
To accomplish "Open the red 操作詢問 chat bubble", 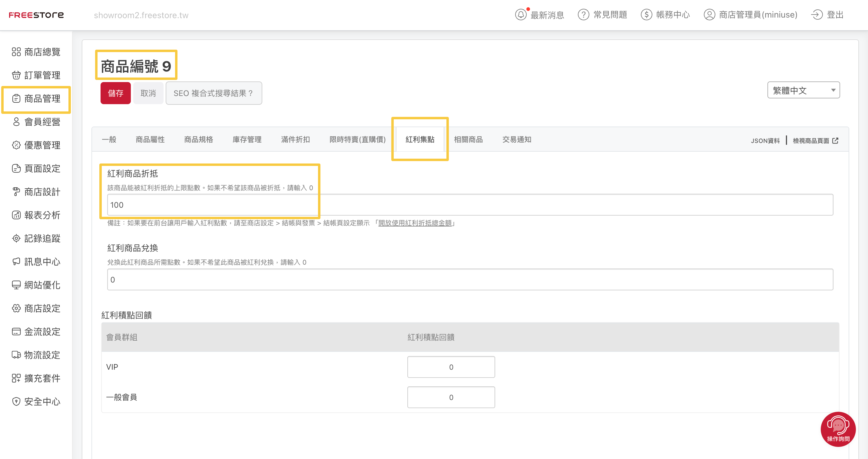I will [838, 429].
